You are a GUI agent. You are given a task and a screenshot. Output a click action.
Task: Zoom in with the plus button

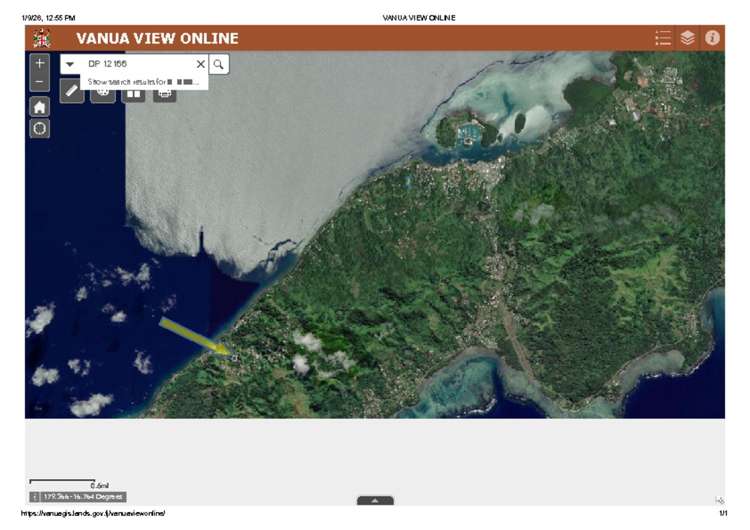point(40,63)
